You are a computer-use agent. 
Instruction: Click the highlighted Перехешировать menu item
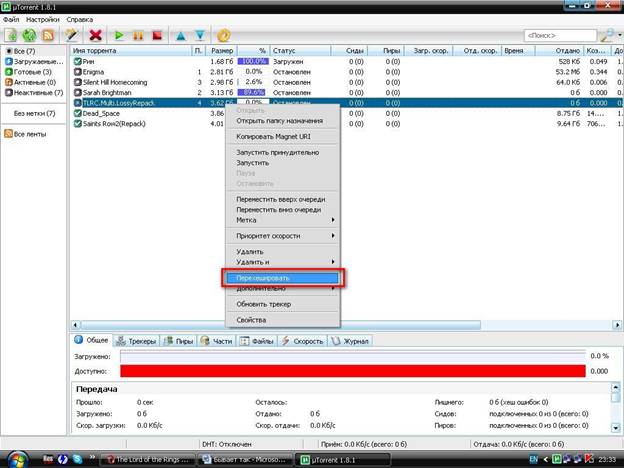click(283, 278)
